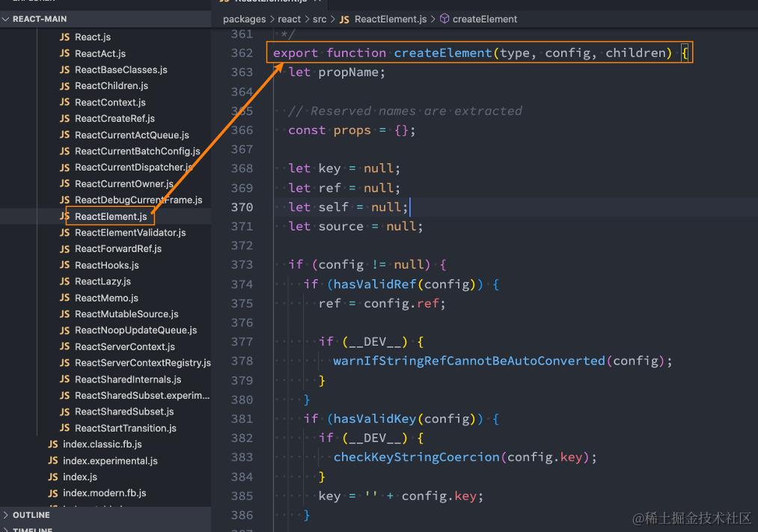
Task: Click line number 373 in gutter
Action: 242,265
